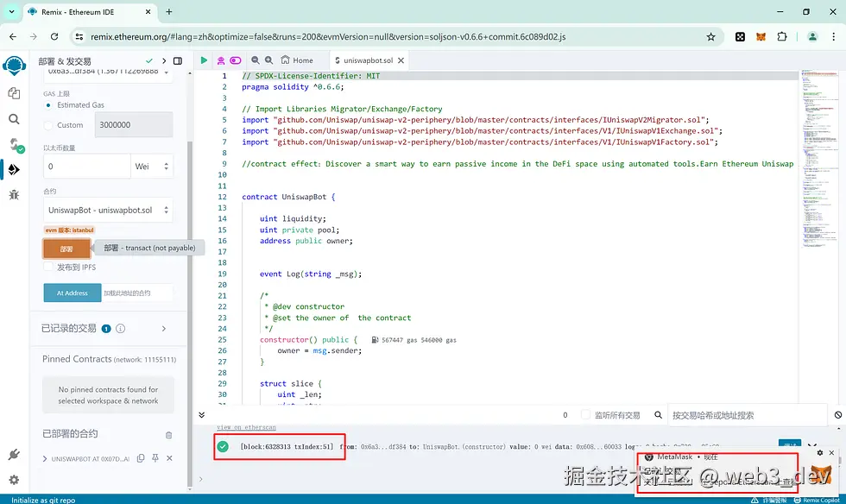The height and width of the screenshot is (504, 846).
Task: Close the uniswapbot.sol tab
Action: pyautogui.click(x=401, y=60)
